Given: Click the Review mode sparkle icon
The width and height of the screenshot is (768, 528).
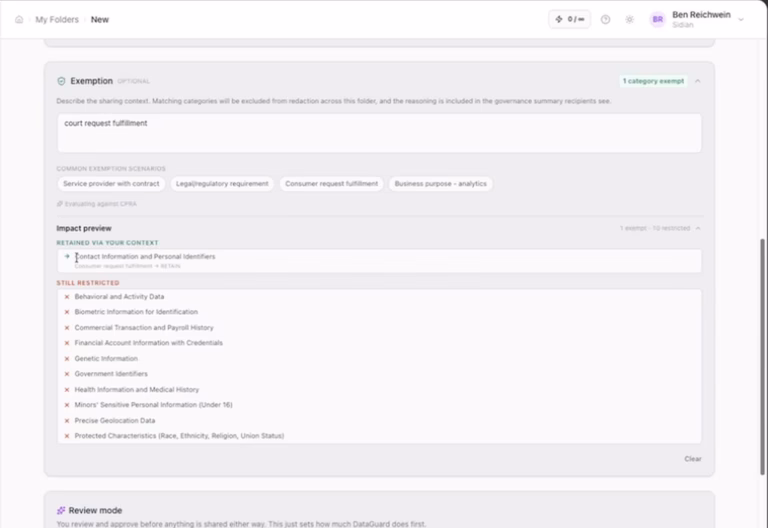Looking at the screenshot, I should [61, 510].
